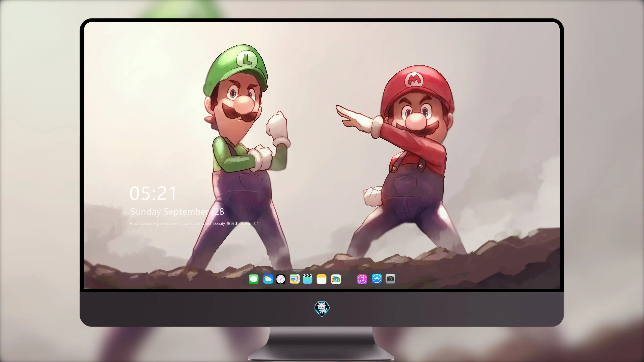Open the Weather app in the dock

pos(268,279)
